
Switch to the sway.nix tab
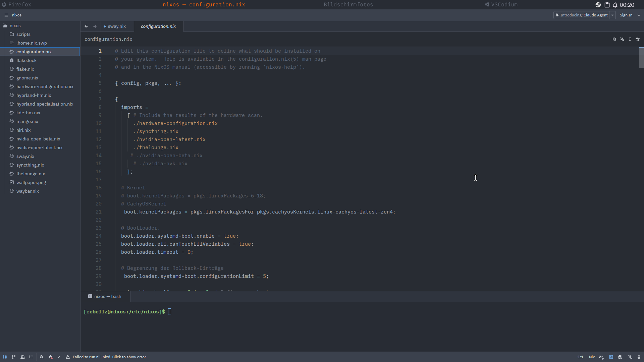tap(117, 26)
